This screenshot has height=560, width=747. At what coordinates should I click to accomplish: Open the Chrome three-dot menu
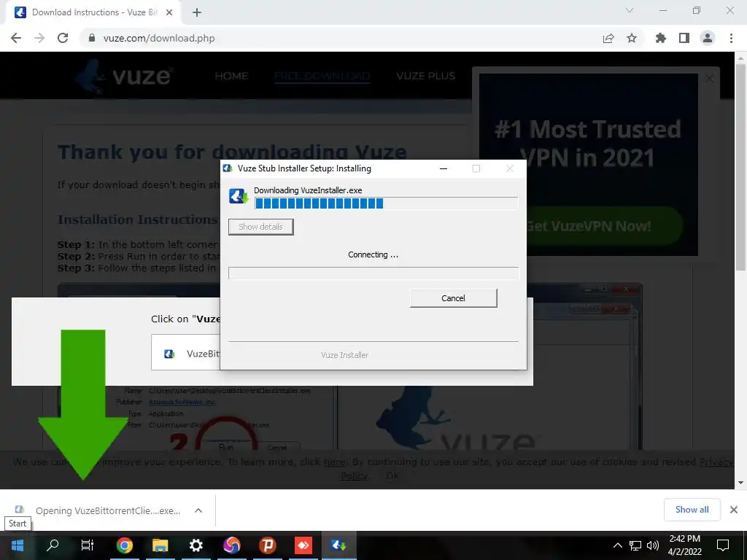(x=731, y=38)
